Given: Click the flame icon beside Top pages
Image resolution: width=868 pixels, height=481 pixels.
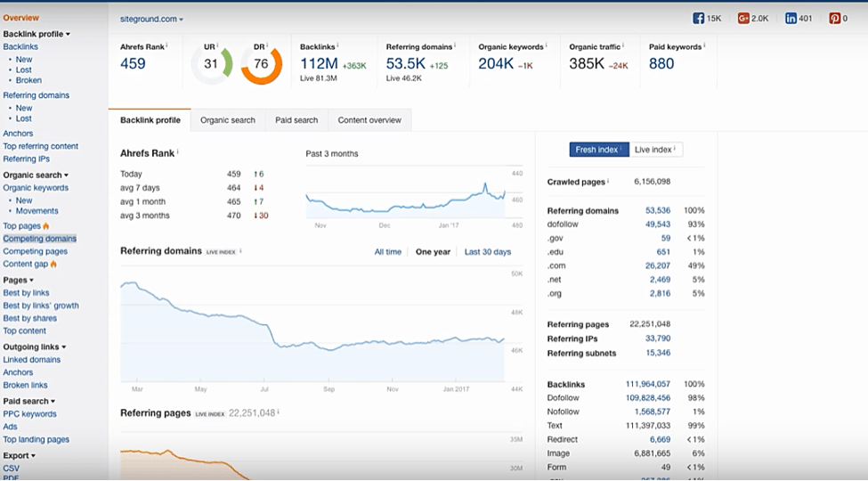Looking at the screenshot, I should coord(46,226).
